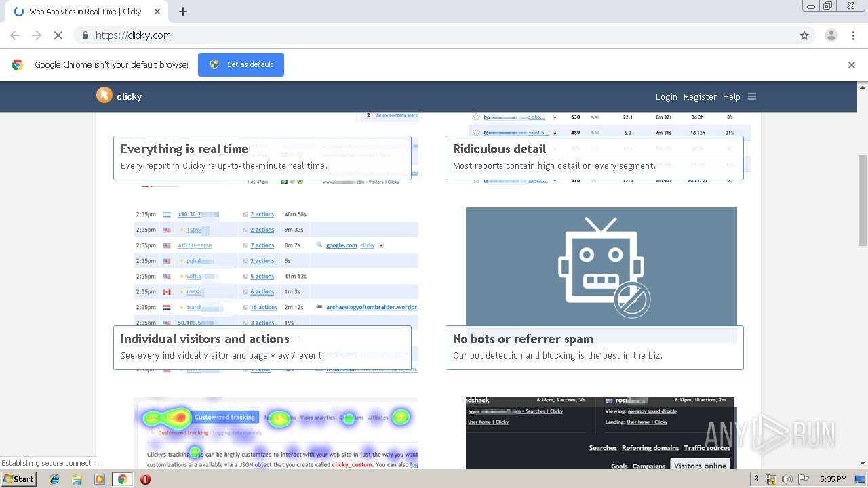Switch to Chrome taskbar button
The image size is (868, 488).
pyautogui.click(x=123, y=479)
